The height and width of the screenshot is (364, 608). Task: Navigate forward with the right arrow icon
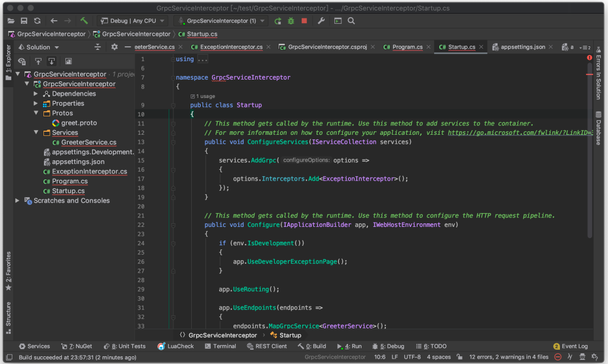point(68,21)
